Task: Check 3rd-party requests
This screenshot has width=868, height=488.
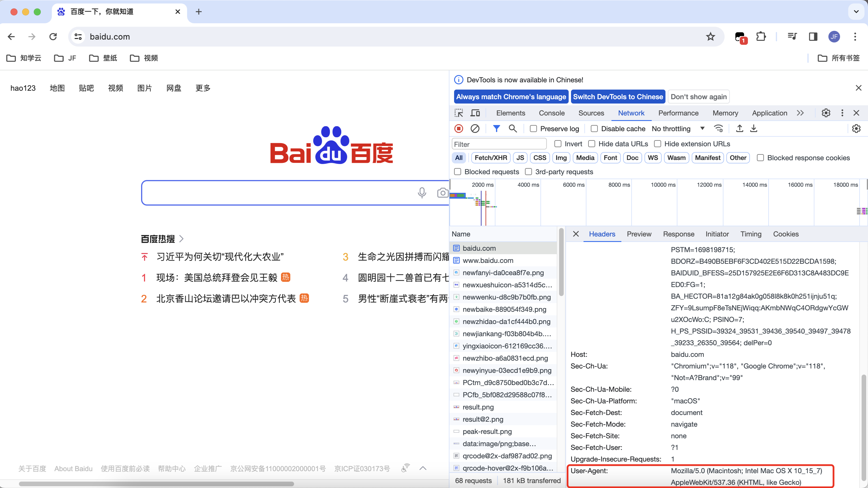Action: [529, 172]
